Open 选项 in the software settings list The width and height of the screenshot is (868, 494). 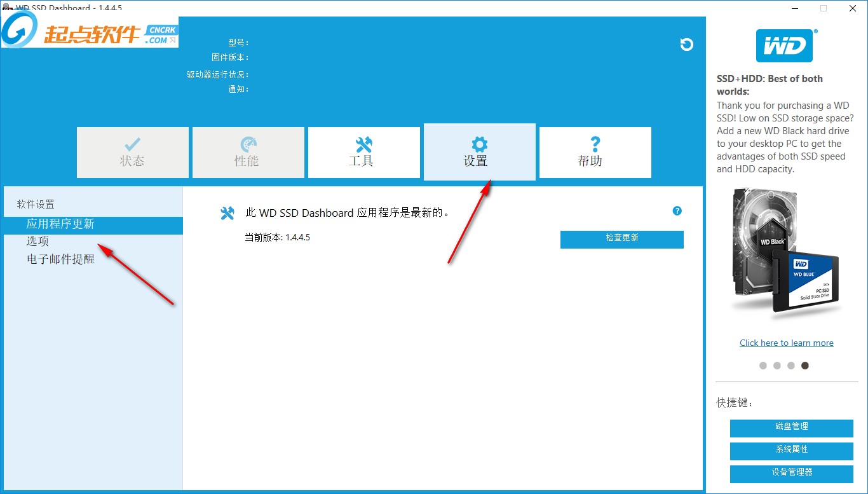tap(37, 242)
